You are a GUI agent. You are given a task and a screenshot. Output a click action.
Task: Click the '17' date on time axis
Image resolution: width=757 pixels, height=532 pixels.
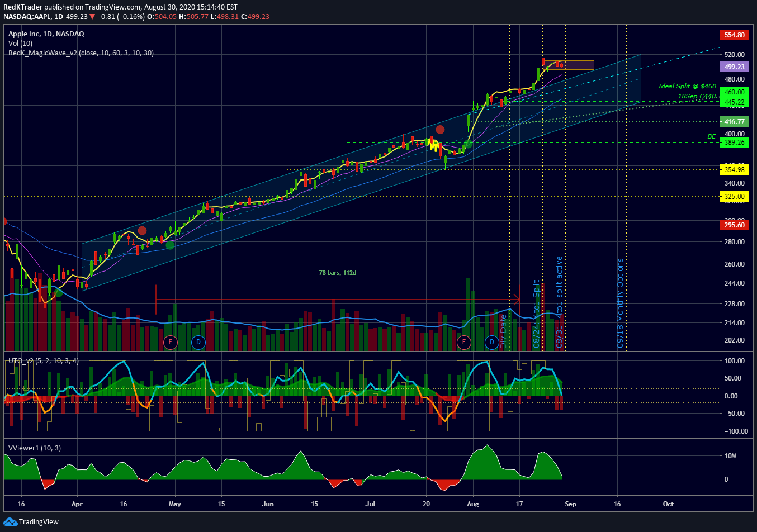pyautogui.click(x=519, y=504)
